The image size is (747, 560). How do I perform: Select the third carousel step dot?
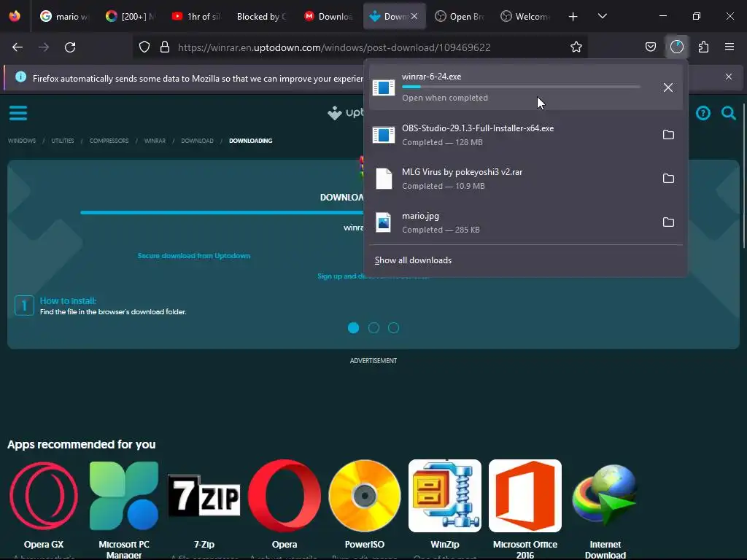click(393, 328)
